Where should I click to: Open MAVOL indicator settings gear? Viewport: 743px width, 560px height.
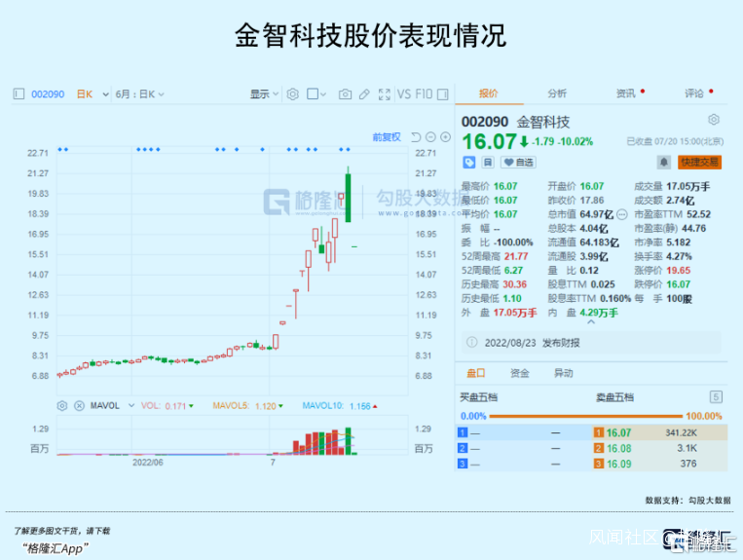pos(62,406)
